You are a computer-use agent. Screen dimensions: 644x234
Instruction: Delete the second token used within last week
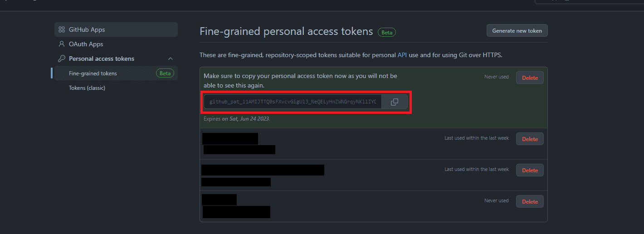pos(530,171)
